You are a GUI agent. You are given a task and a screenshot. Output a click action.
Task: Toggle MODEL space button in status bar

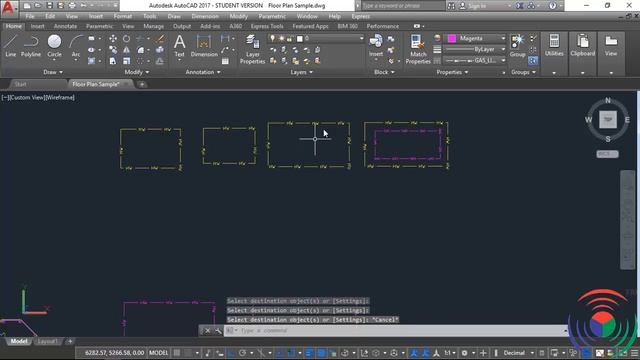point(158,353)
